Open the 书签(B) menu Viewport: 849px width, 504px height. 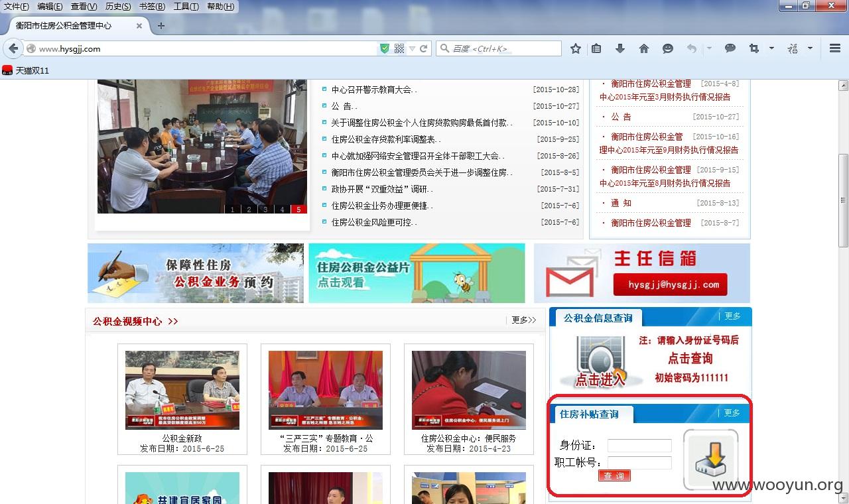[x=152, y=7]
